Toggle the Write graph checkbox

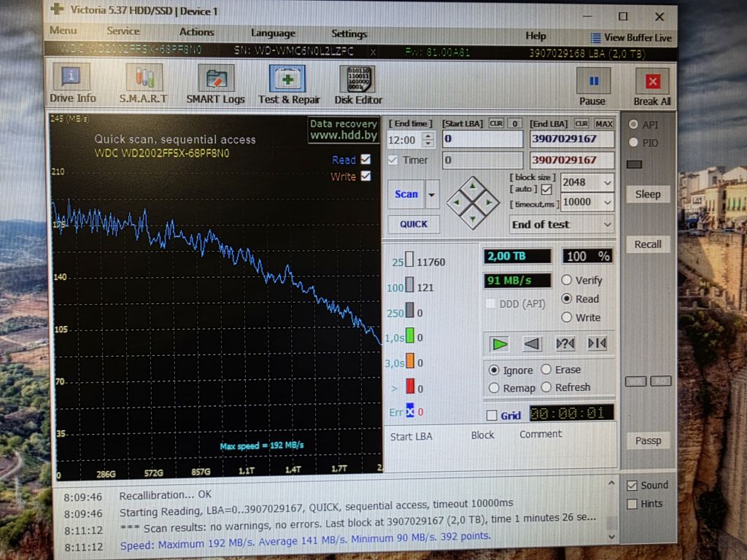pyautogui.click(x=366, y=176)
